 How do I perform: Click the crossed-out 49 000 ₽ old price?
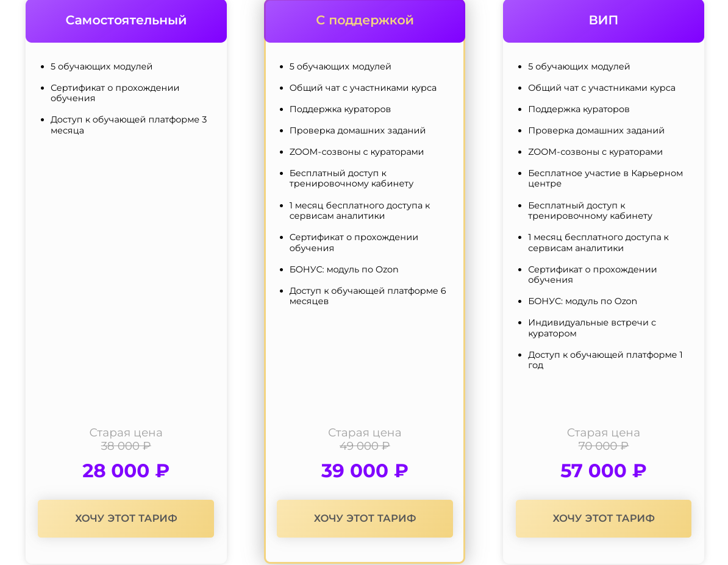[x=365, y=446]
